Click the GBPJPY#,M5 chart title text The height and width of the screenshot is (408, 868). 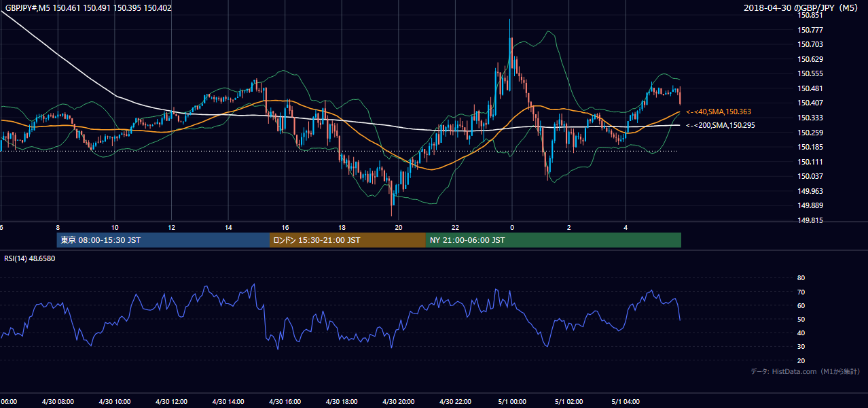coord(87,8)
